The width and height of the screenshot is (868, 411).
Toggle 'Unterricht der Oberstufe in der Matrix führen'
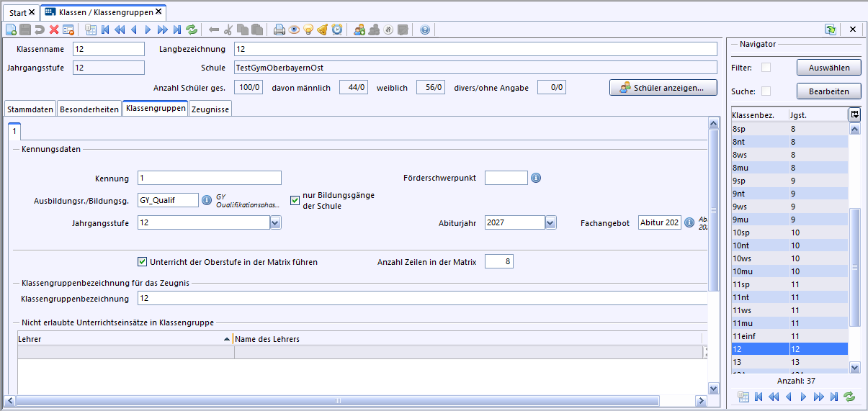tap(142, 262)
